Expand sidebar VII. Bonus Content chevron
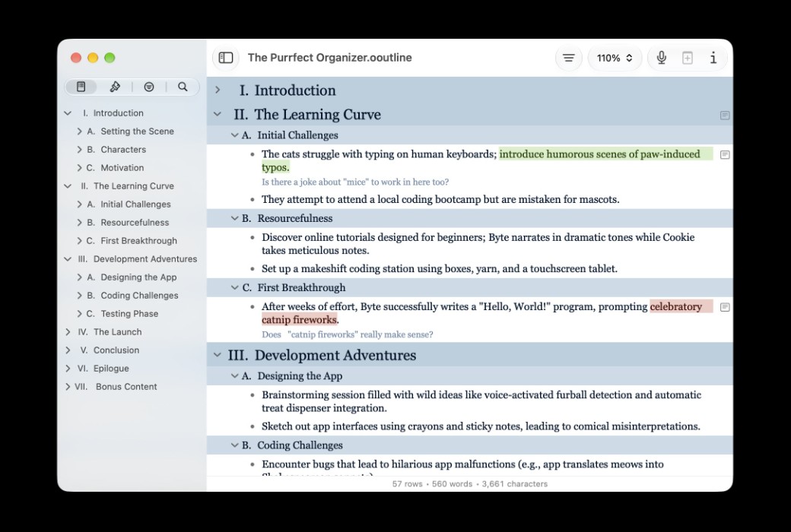Image resolution: width=791 pixels, height=532 pixels. tap(68, 386)
